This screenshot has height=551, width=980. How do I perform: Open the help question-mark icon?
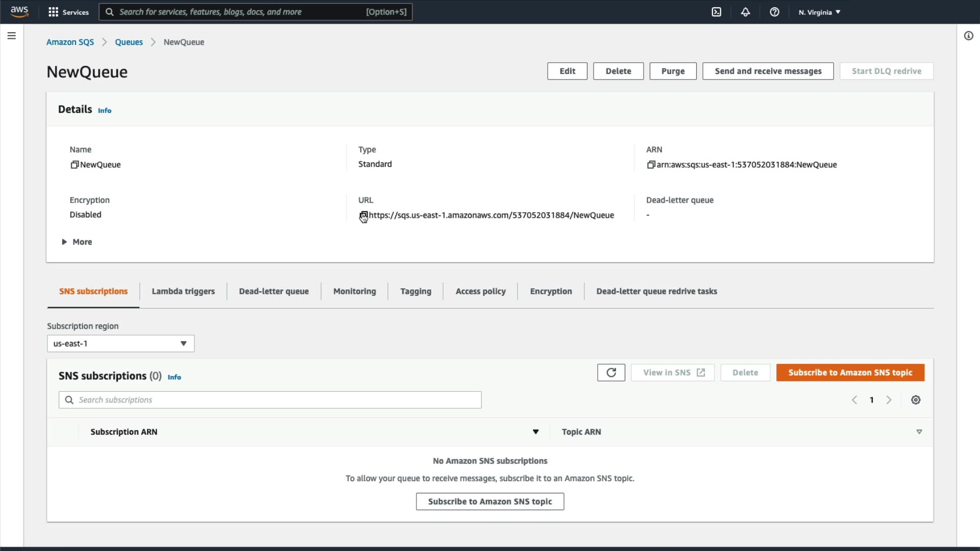[x=774, y=12]
